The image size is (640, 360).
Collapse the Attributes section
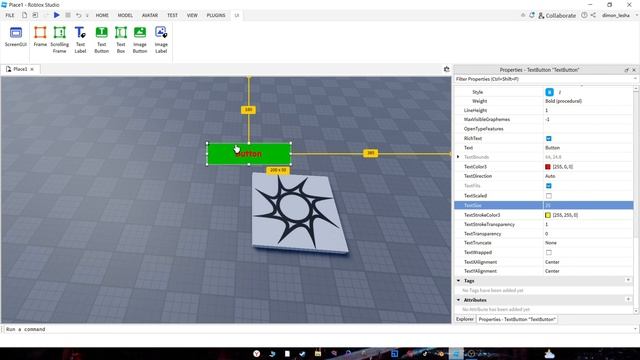click(x=458, y=300)
